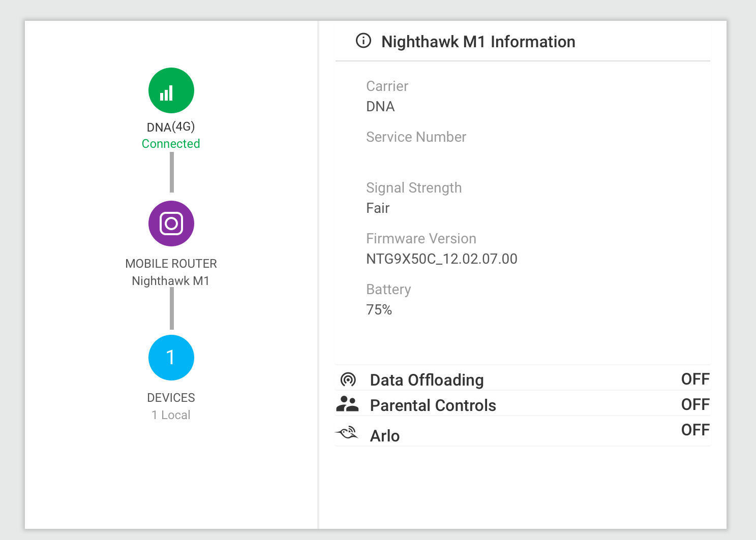Click the Nighthawk M1 router name
756x540 pixels.
[x=171, y=281]
